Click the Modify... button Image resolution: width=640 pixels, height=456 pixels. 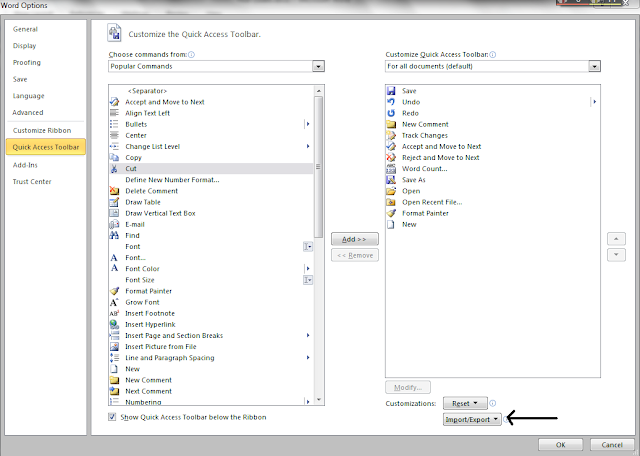(408, 387)
